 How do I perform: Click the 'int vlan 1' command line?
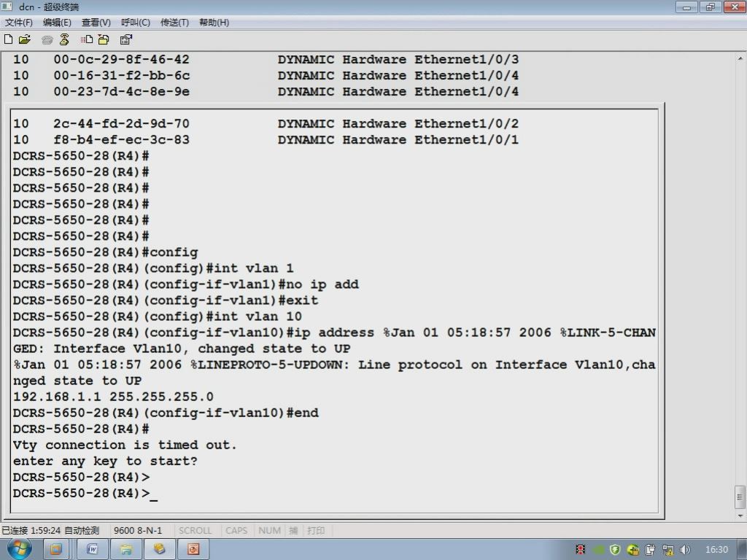[153, 268]
